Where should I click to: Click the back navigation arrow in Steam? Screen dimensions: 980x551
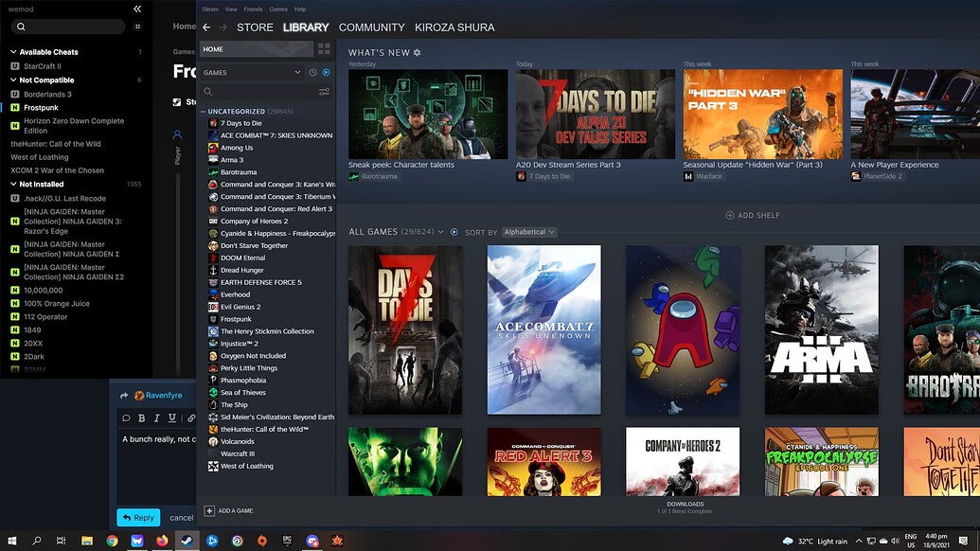(x=206, y=27)
